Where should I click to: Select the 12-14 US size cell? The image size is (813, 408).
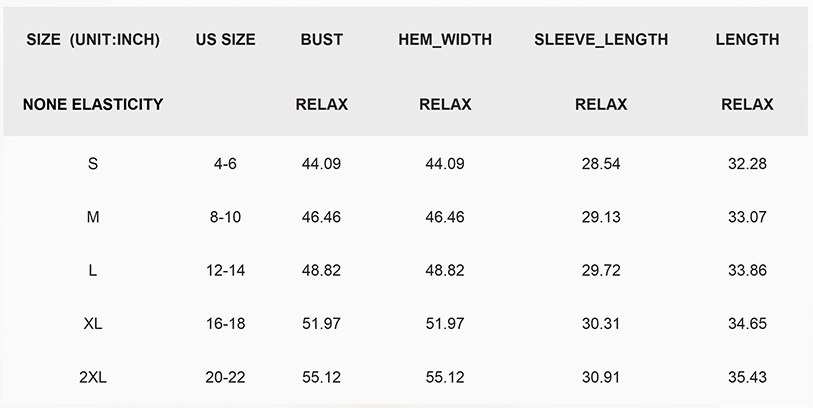pos(225,270)
